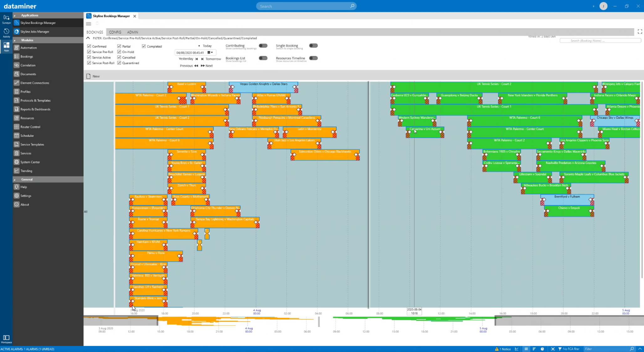Open the Surveyor sidebar icon

[x=6, y=19]
